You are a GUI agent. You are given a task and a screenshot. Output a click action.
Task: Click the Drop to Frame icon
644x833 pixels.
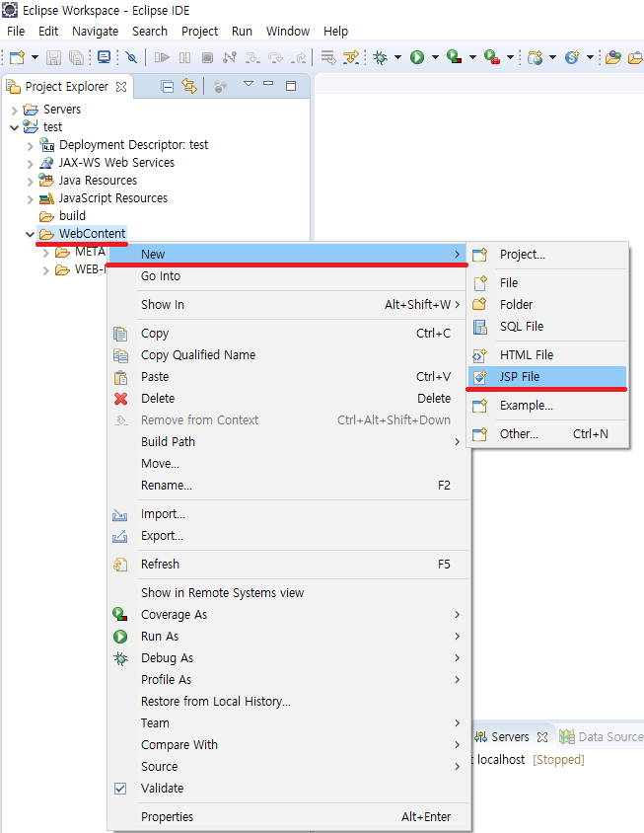pyautogui.click(x=328, y=57)
